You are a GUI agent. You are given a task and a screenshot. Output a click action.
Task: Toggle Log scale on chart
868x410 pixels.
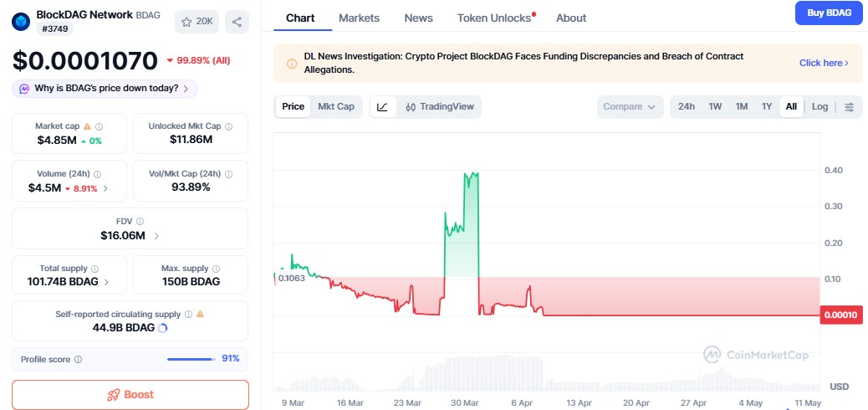pos(819,107)
